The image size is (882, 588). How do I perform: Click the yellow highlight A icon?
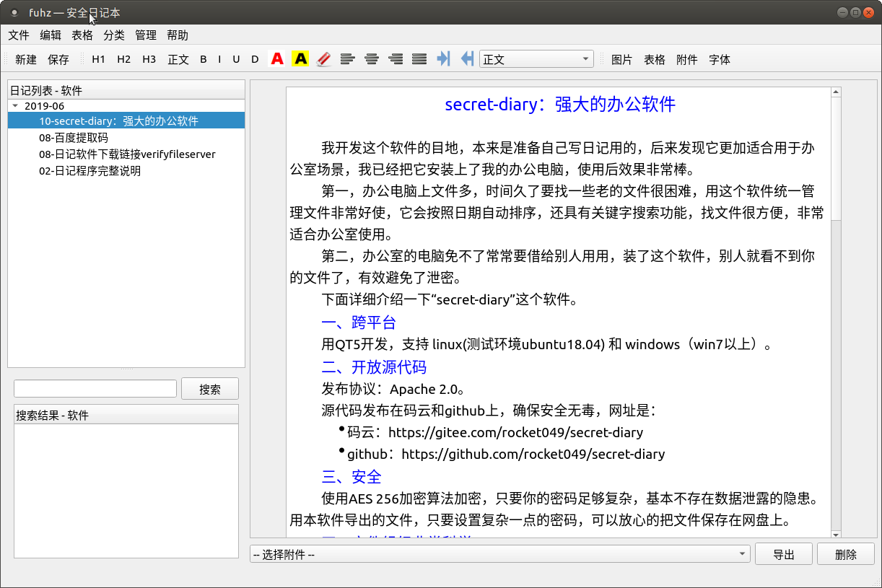300,59
